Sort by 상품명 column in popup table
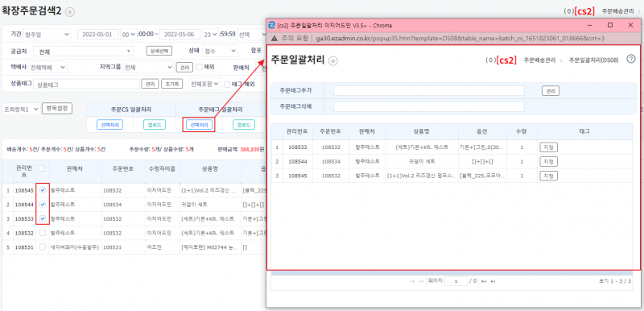This screenshot has width=644, height=311. [x=422, y=131]
